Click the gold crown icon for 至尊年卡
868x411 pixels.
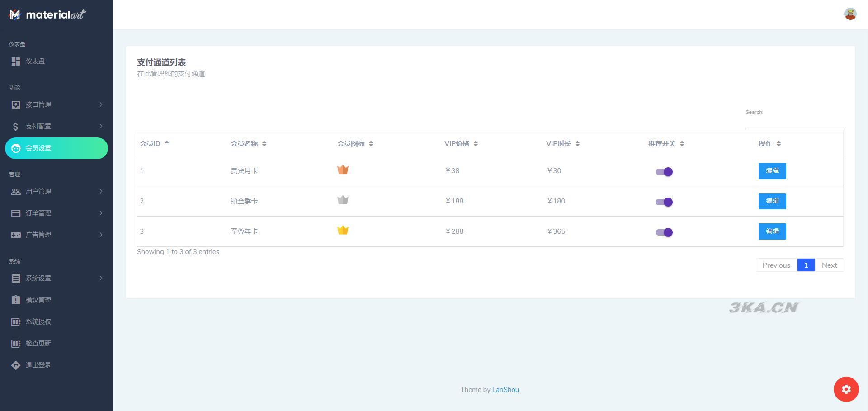click(x=343, y=231)
